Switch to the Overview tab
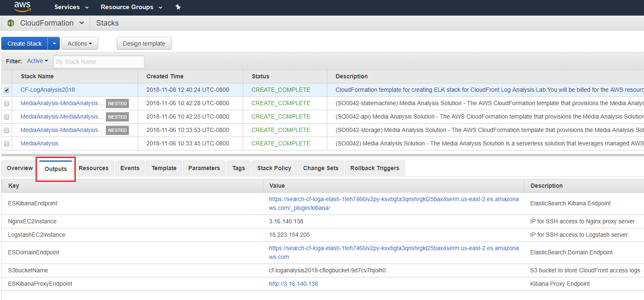This screenshot has width=644, height=300. click(x=20, y=168)
